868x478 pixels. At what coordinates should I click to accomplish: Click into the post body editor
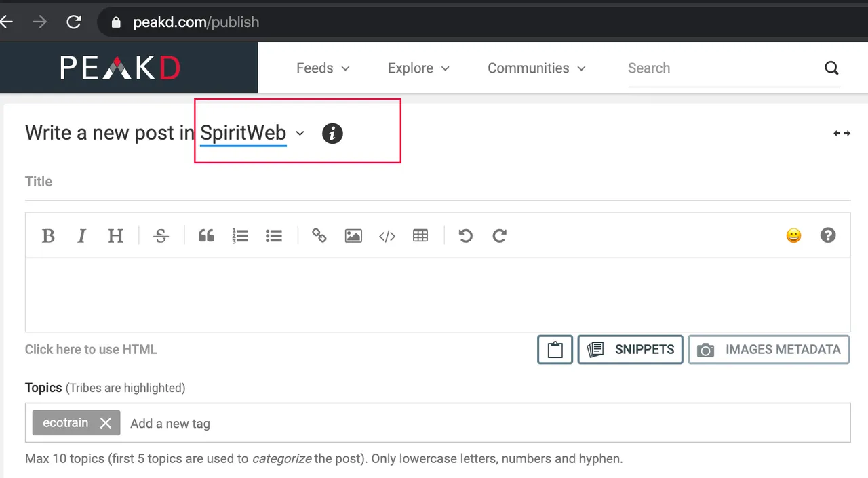[438, 295]
